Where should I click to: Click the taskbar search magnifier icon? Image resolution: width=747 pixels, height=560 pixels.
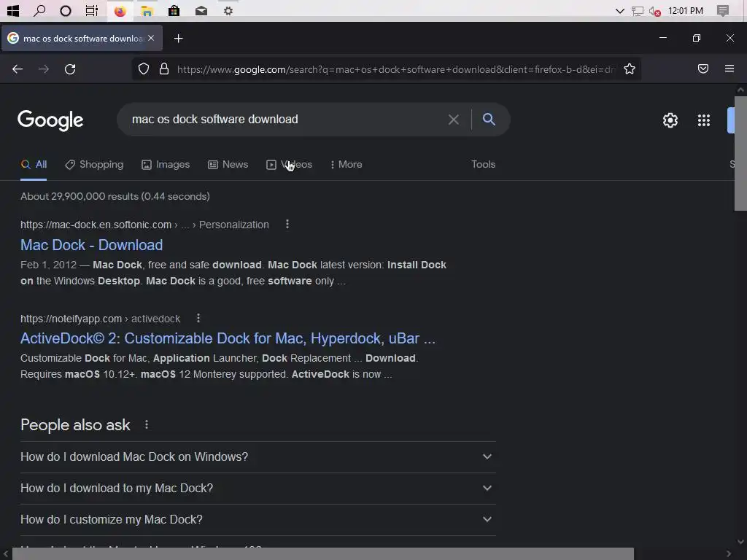click(39, 10)
